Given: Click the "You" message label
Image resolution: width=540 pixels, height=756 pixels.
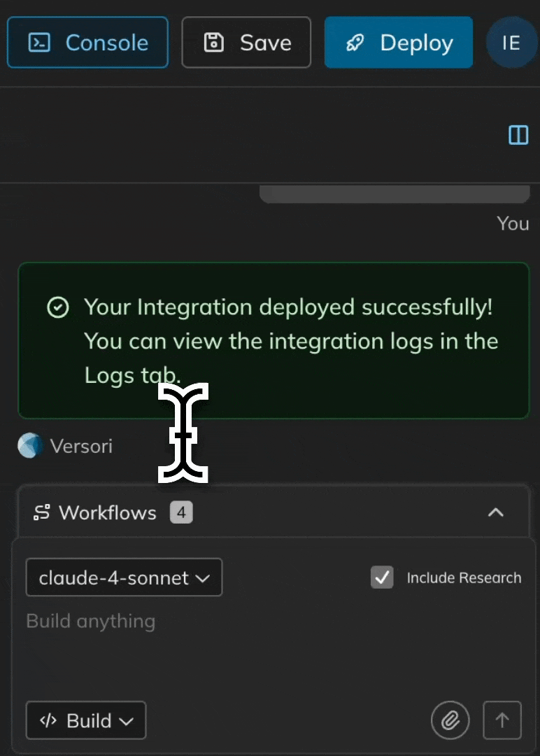Looking at the screenshot, I should 513,224.
